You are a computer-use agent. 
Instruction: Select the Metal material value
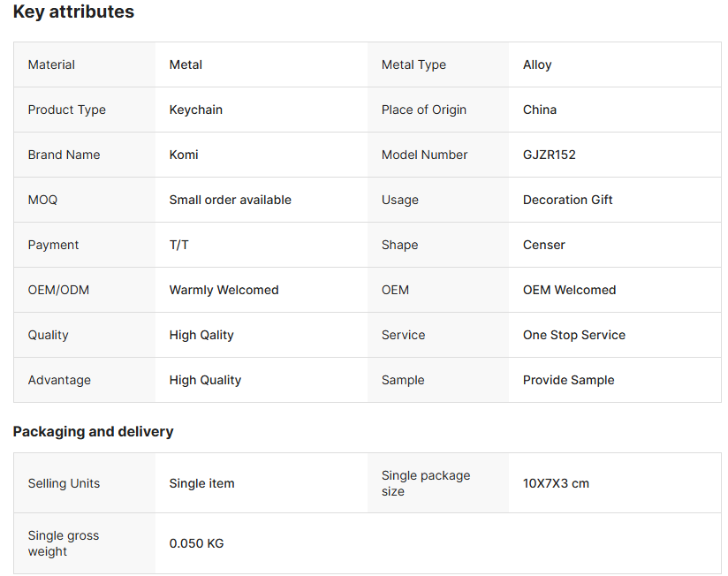186,64
